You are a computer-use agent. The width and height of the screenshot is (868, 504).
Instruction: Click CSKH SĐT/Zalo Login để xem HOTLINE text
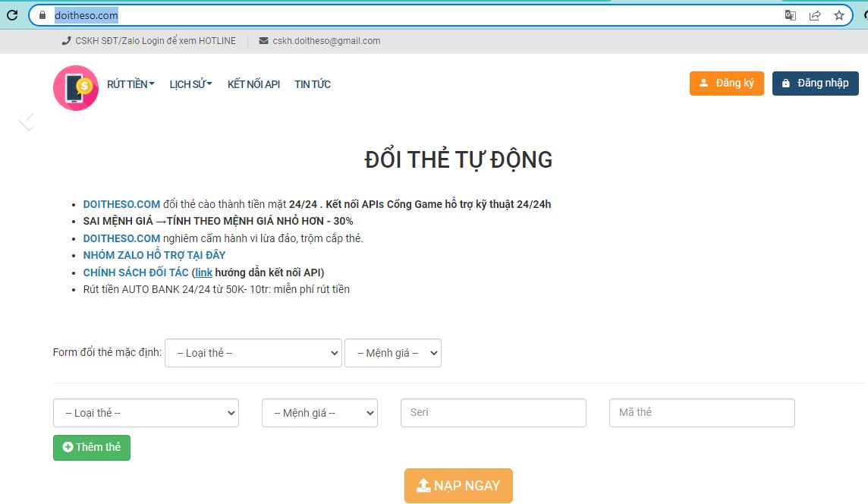156,41
